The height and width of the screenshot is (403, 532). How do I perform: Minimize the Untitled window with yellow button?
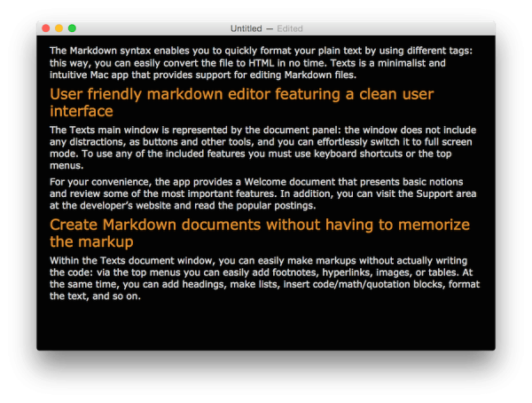[59, 28]
